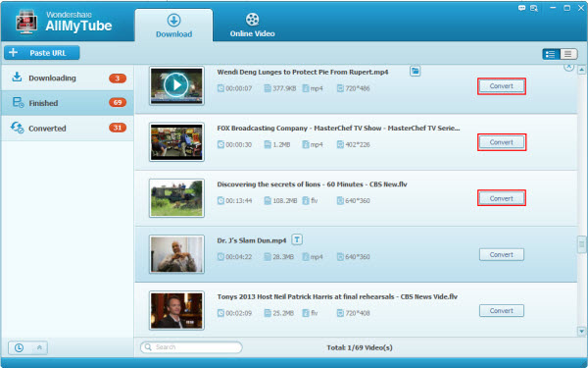Click the Paste URL button
Viewport: 588px width, 368px height.
point(42,53)
